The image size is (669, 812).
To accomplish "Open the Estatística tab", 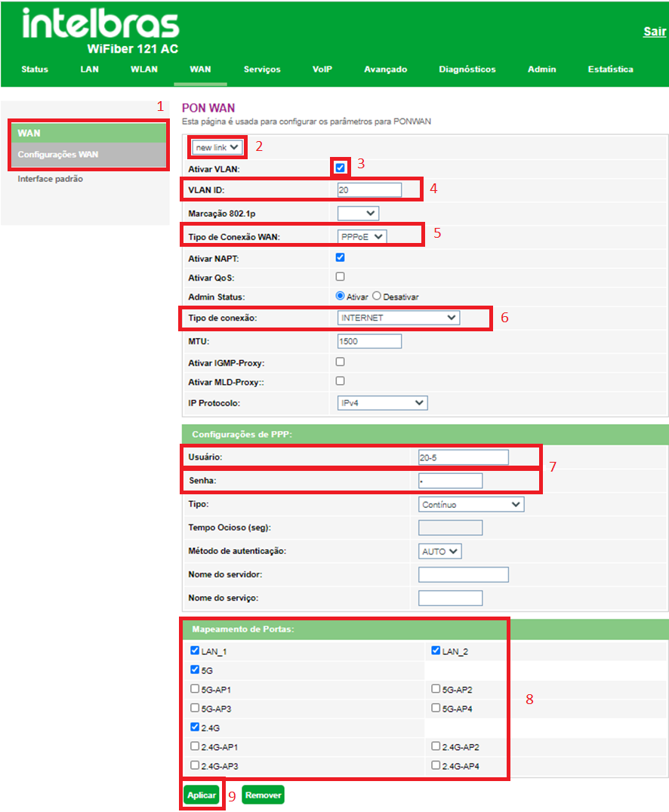I will coord(610,69).
